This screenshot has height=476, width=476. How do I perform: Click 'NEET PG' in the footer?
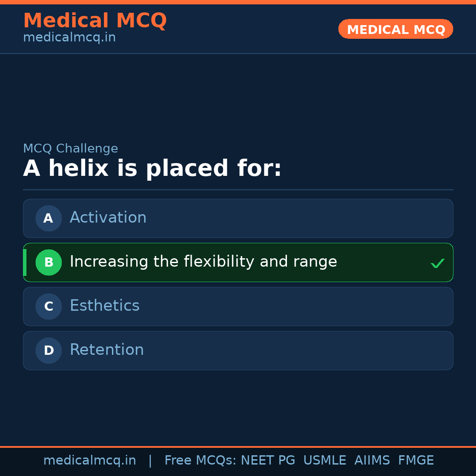click(268, 461)
